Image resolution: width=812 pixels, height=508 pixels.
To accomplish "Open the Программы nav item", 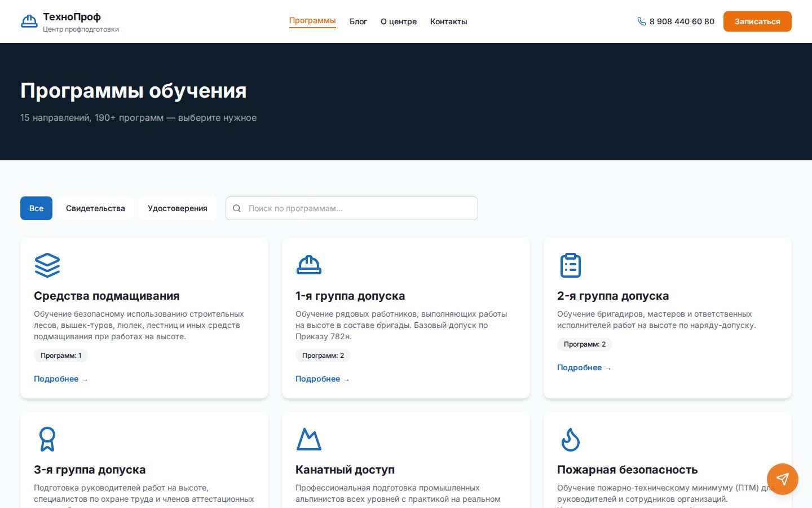I will pos(312,21).
